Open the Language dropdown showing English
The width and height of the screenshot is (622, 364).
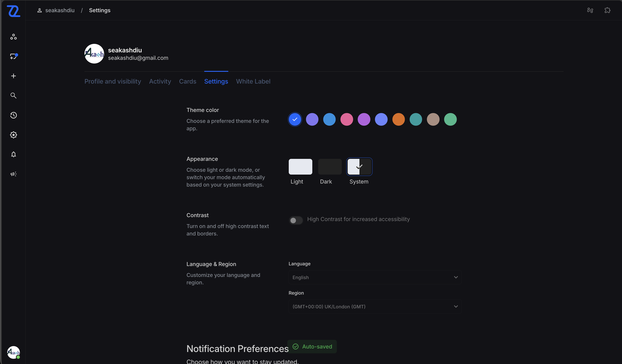375,277
